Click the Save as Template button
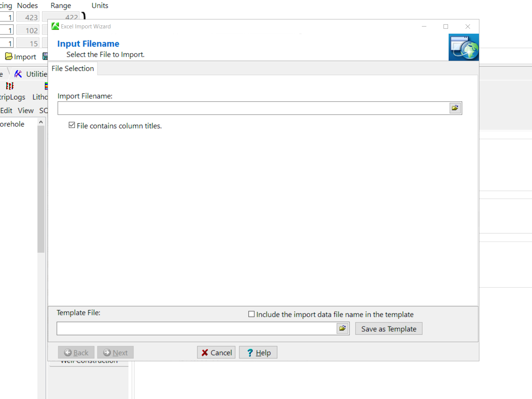This screenshot has height=399, width=532. 389,329
